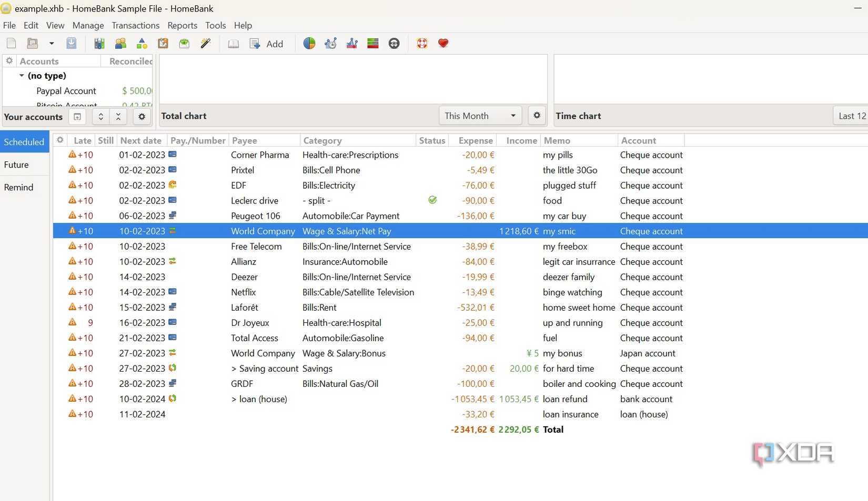868x501 pixels.
Task: Open the Categories manager icon
Action: [142, 44]
